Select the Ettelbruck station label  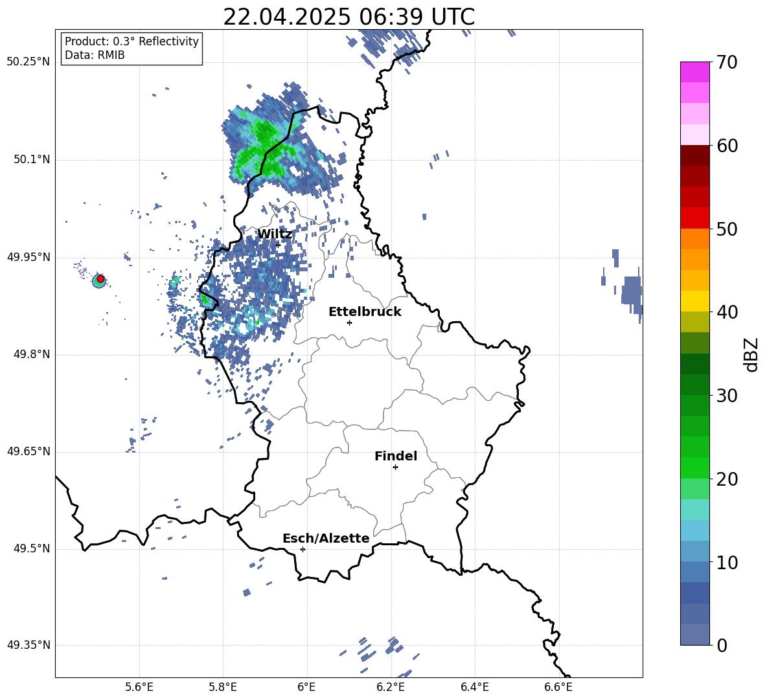click(x=365, y=312)
